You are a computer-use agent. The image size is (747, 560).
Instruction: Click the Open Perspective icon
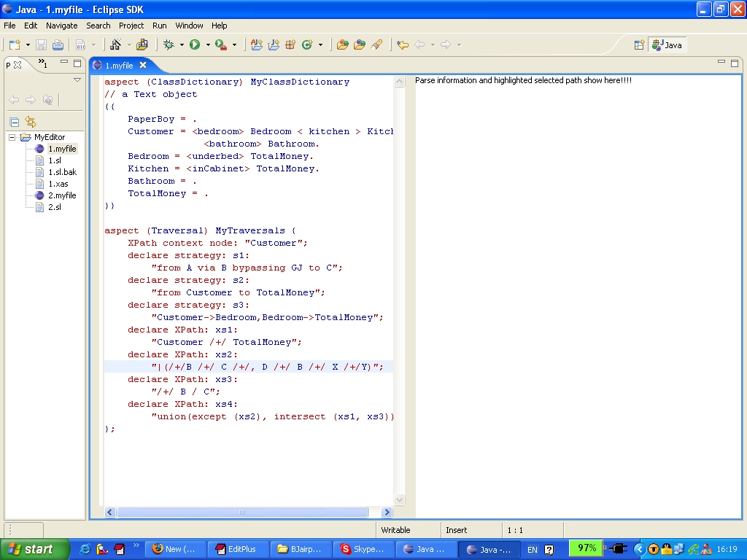639,44
